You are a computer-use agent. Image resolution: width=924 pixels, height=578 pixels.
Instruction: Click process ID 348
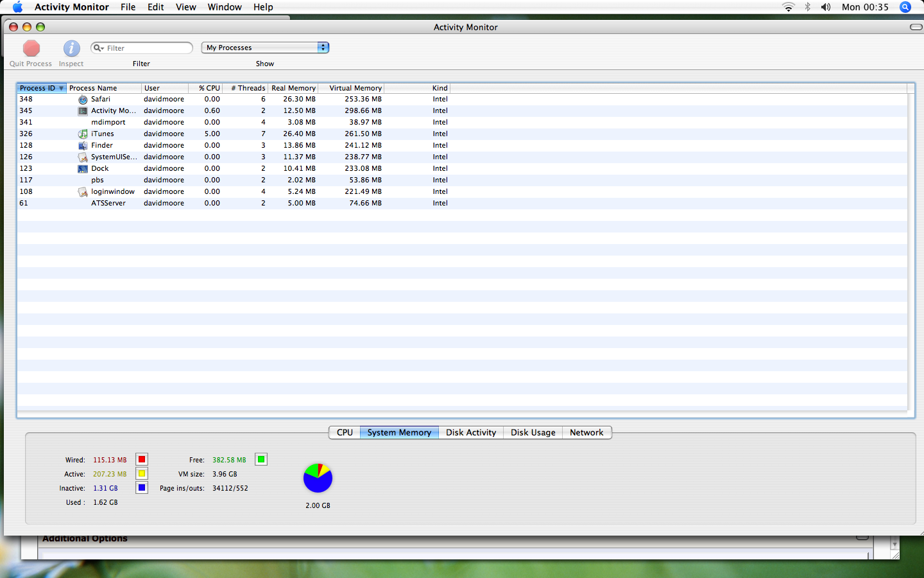tap(26, 100)
